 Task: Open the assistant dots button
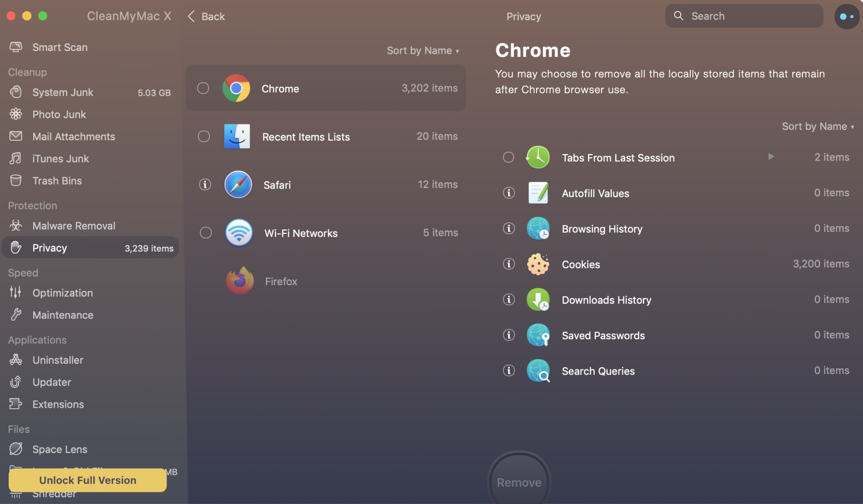(847, 16)
